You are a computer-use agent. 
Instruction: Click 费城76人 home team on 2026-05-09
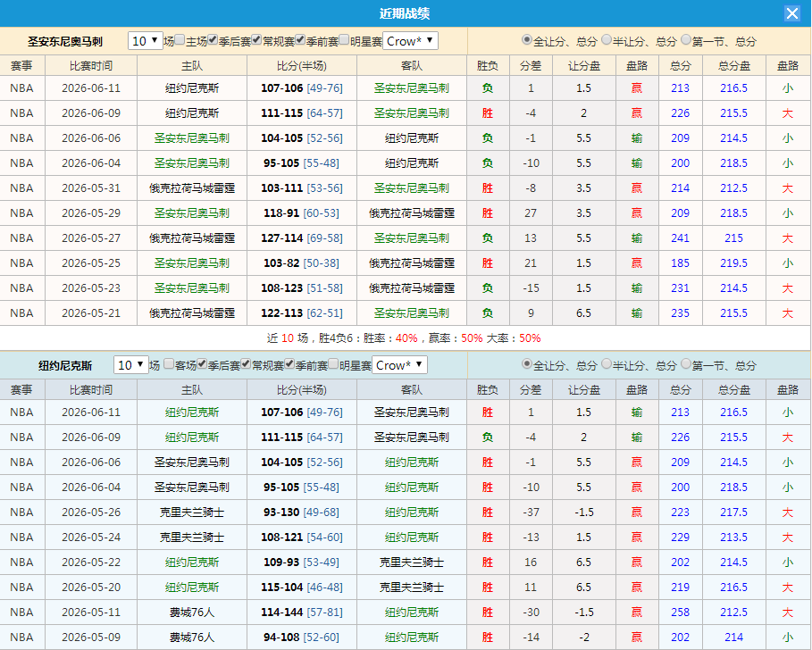[191, 637]
